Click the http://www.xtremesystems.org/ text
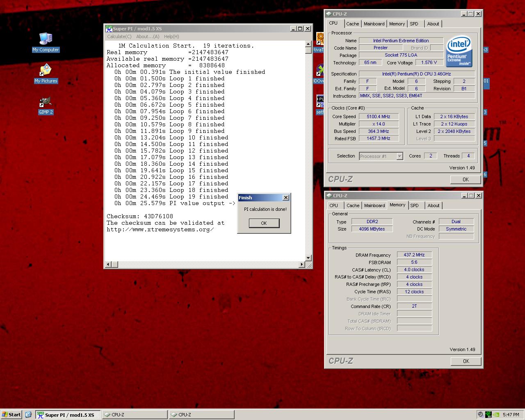525x420 pixels. coord(160,229)
